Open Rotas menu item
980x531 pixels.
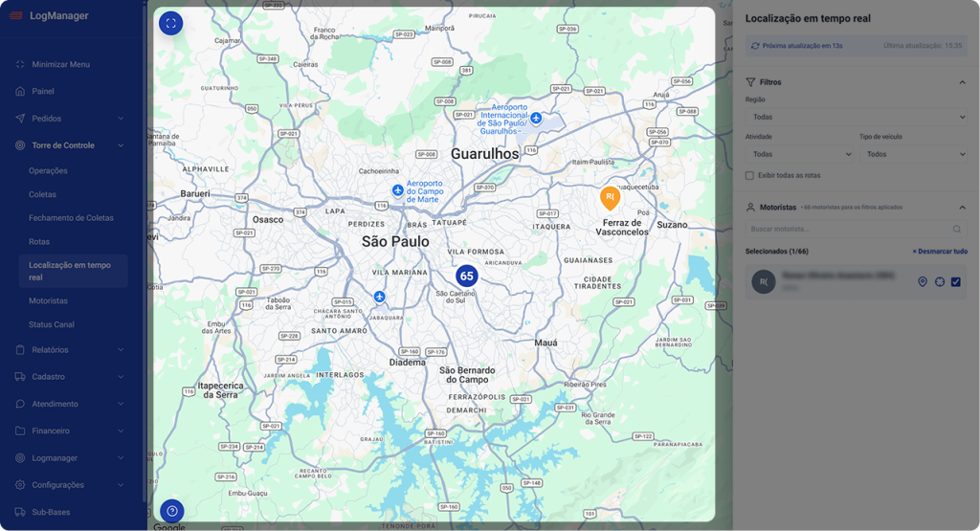pos(39,242)
